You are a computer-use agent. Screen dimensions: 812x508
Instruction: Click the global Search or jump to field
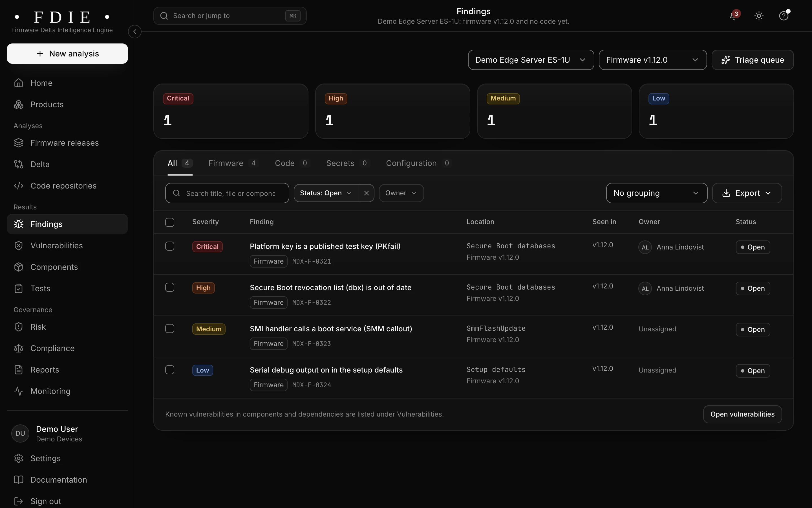[230, 16]
